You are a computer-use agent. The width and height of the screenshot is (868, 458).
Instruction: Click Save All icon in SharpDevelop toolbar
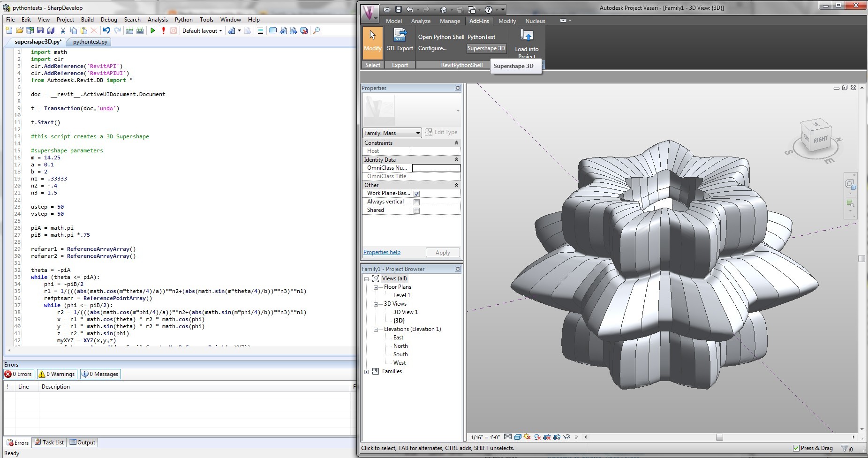[x=50, y=30]
